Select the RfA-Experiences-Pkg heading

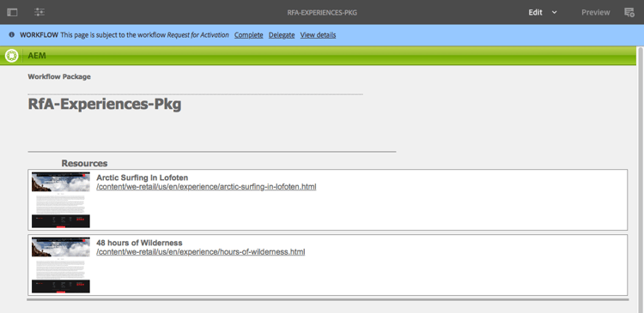(x=104, y=105)
